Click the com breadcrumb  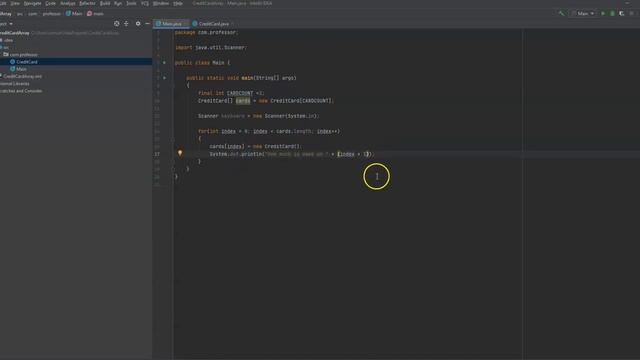[x=33, y=13]
